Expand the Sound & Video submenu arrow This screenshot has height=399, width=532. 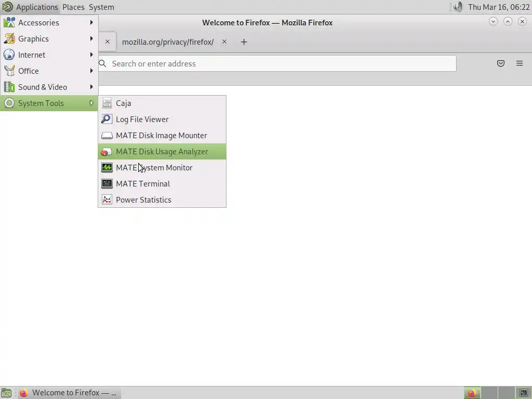tap(91, 87)
